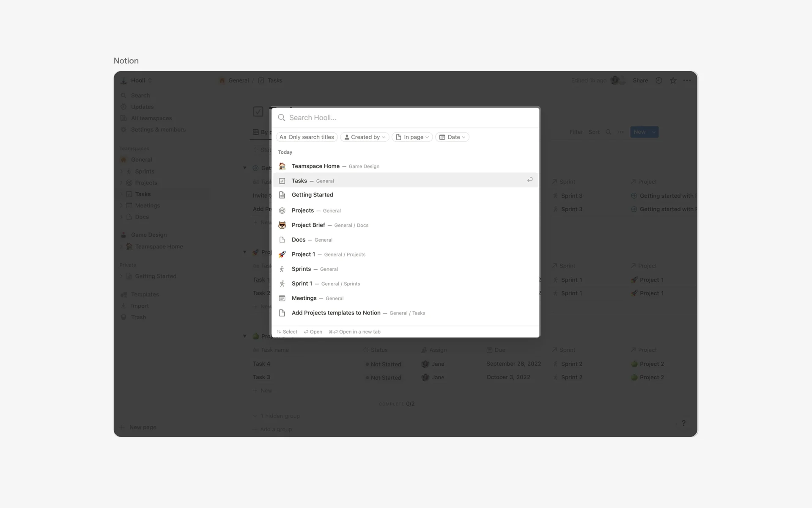Click the help question mark button
The image size is (812, 508).
click(683, 423)
